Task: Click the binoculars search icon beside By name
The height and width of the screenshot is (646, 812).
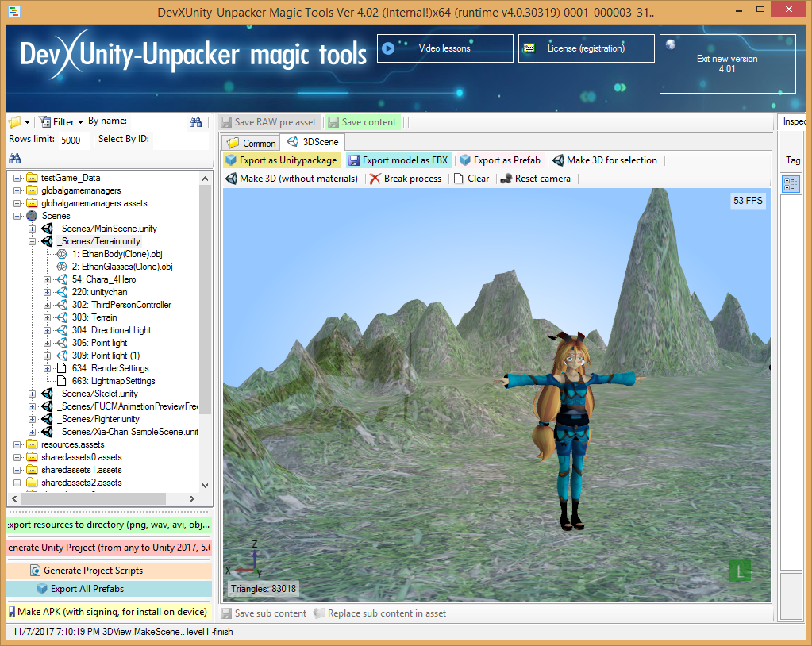Action: pyautogui.click(x=195, y=122)
